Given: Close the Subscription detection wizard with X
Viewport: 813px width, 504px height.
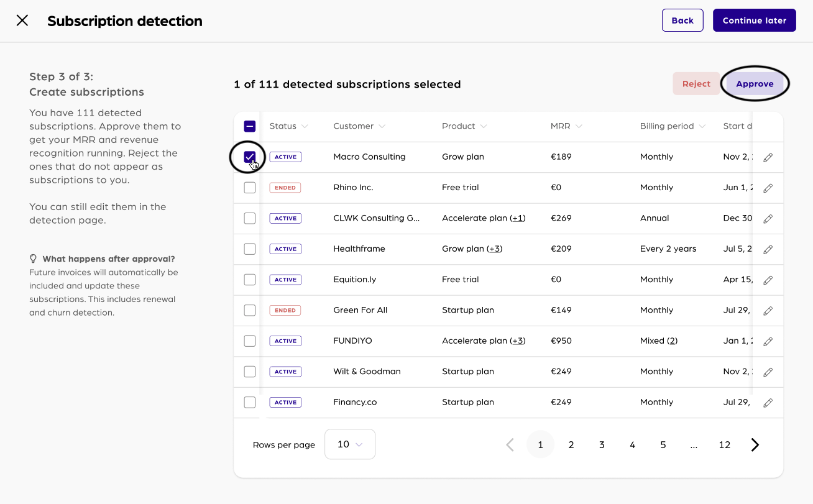Looking at the screenshot, I should pos(22,21).
